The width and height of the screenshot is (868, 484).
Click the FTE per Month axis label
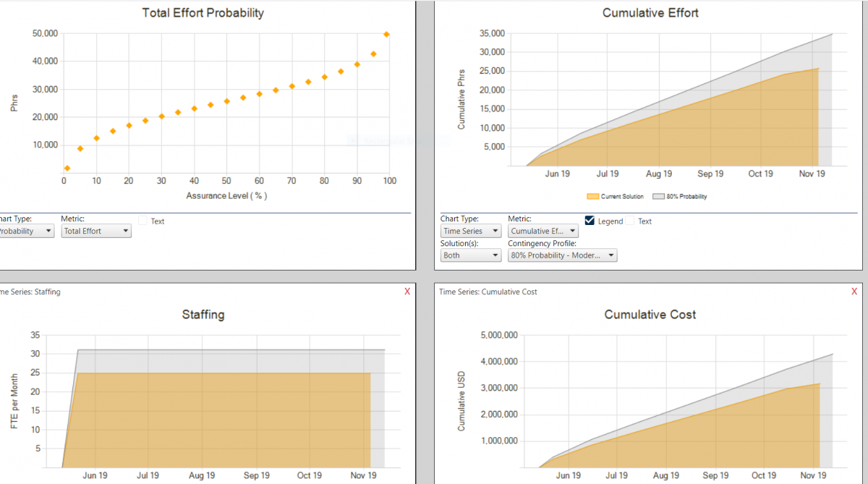15,400
